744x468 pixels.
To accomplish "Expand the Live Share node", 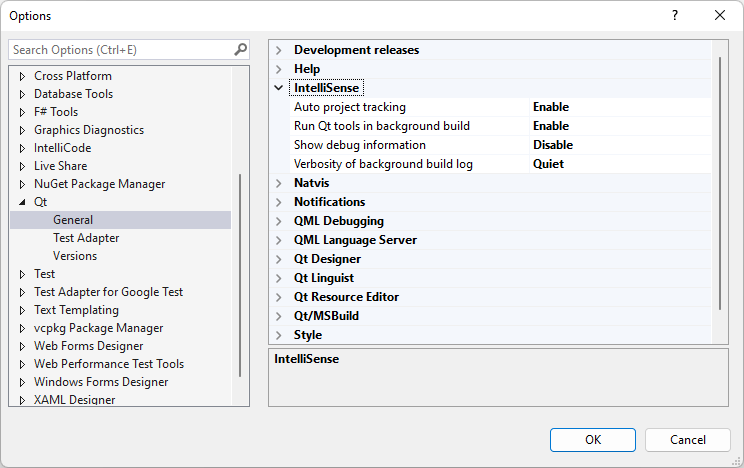I will (x=22, y=166).
